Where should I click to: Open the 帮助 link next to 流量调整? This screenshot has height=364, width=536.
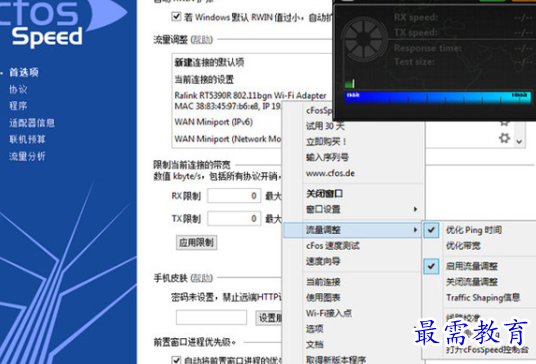click(202, 40)
